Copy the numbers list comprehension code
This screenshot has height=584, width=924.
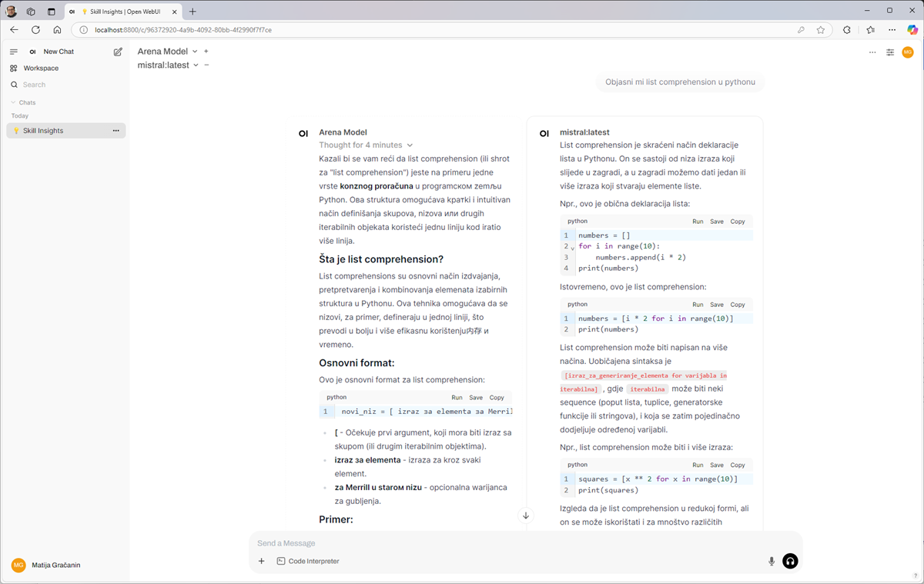(738, 305)
